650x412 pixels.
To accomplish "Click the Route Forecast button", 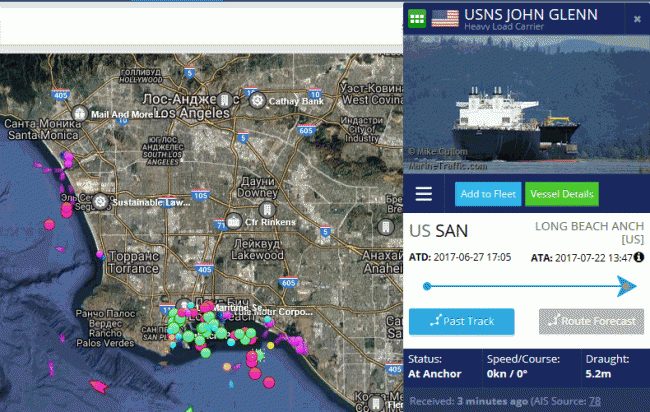I will tap(591, 321).
